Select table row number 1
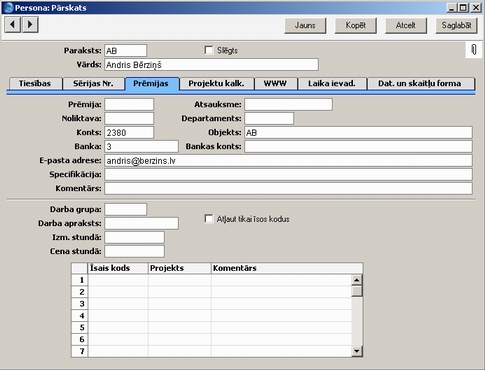The image size is (485, 370). click(80, 280)
